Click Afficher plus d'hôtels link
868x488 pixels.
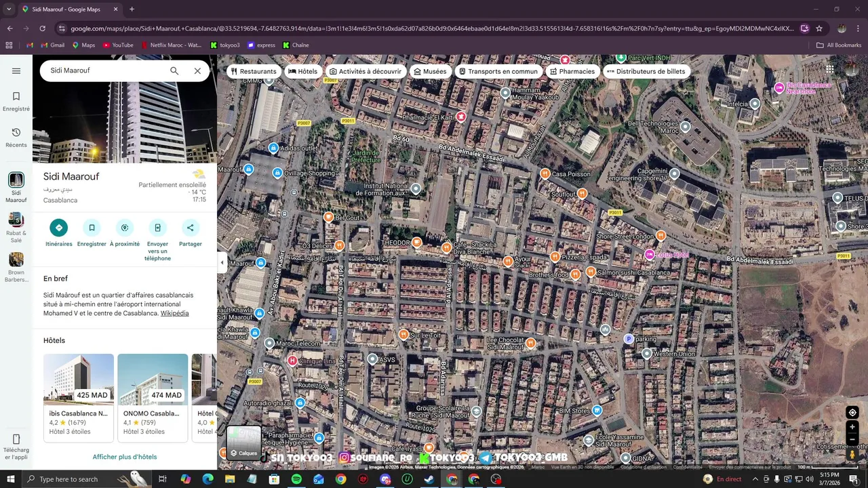[x=125, y=457]
